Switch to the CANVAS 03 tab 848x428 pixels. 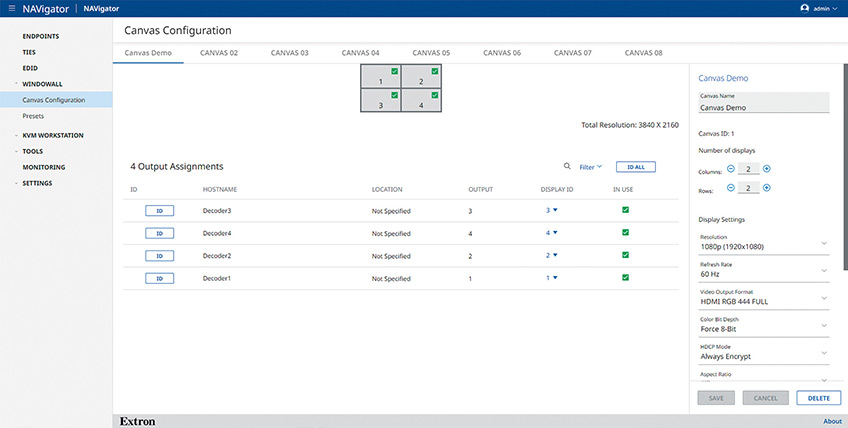pos(289,53)
